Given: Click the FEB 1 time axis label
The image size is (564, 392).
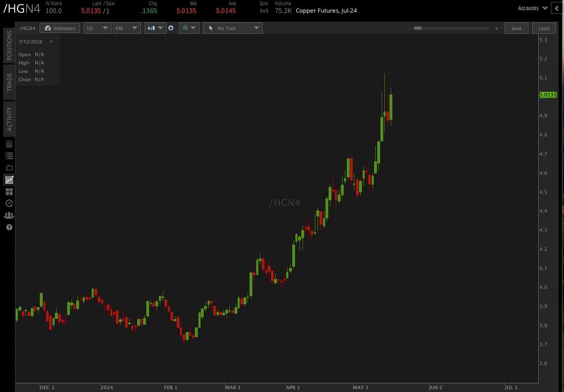Looking at the screenshot, I should (171, 387).
